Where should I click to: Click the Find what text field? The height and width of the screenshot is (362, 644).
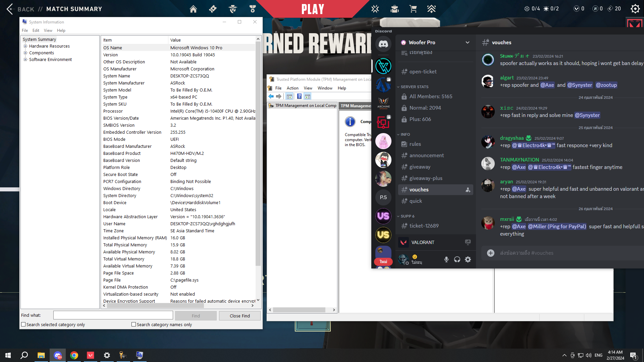pos(113,315)
